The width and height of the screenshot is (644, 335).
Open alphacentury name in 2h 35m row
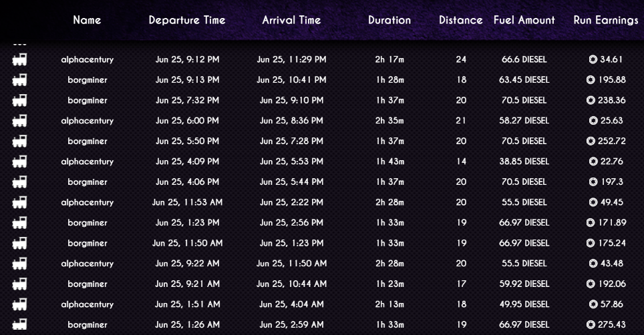coord(87,121)
